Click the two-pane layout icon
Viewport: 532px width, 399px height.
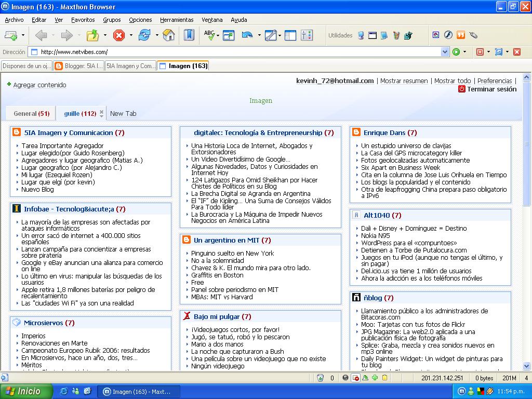[x=290, y=35]
